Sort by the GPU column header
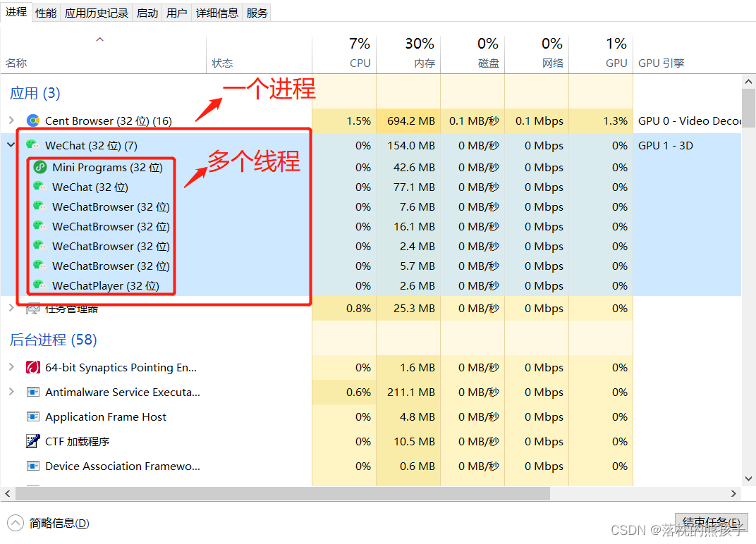756x544 pixels. [x=600, y=54]
